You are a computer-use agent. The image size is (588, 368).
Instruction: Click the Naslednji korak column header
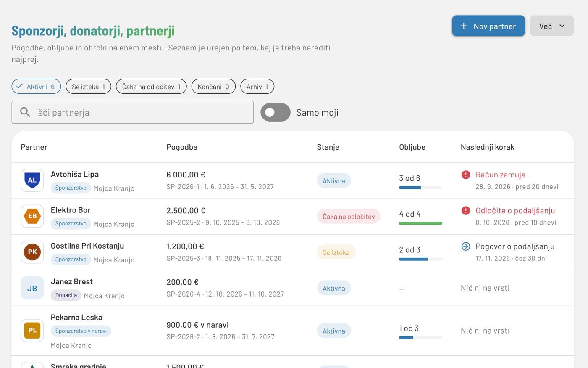tap(488, 147)
